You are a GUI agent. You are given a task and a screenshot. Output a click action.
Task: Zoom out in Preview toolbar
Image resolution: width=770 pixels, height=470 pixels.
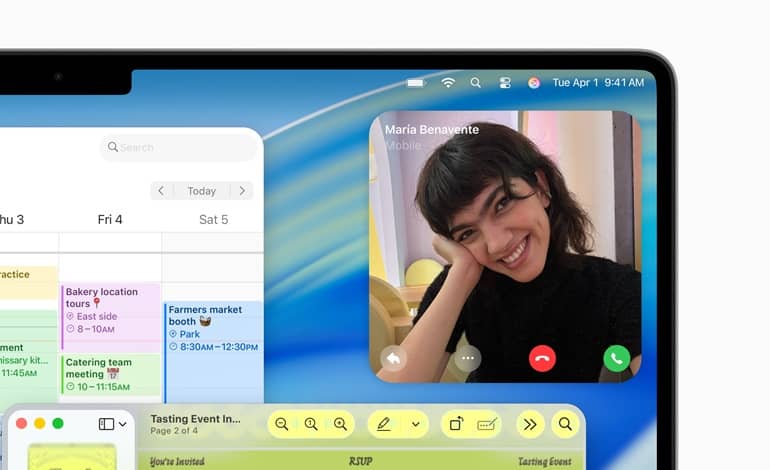pos(281,424)
